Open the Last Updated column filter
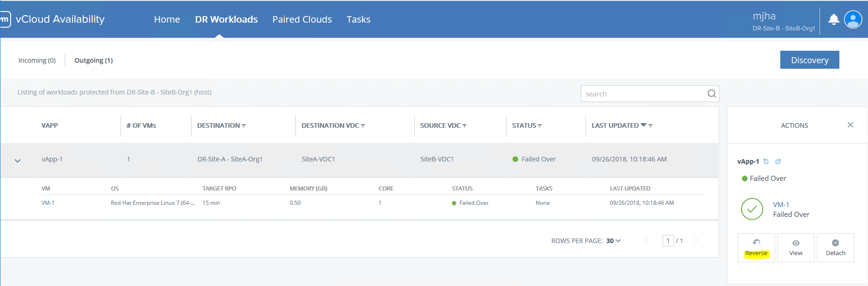868x286 pixels. (x=651, y=126)
